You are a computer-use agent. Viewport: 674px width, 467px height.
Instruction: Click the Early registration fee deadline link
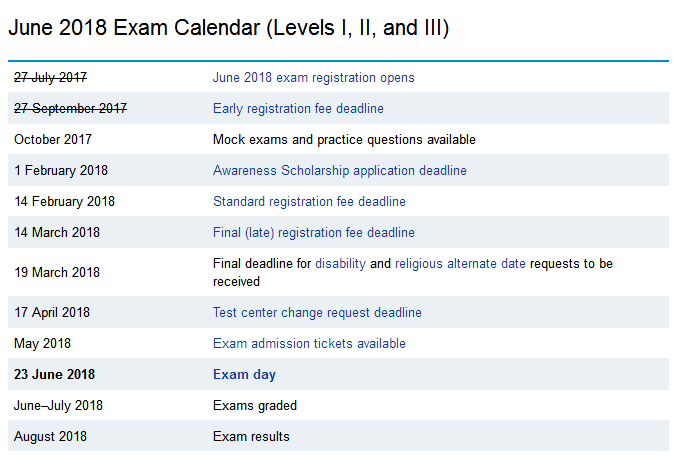[298, 108]
